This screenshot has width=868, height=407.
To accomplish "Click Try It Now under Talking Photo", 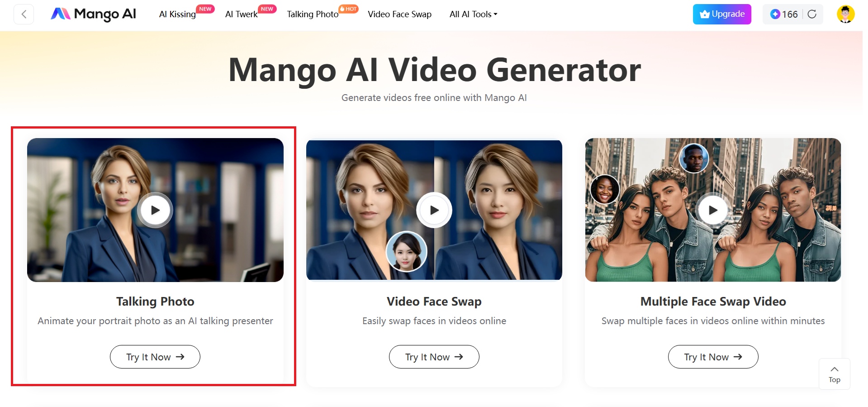I will [155, 357].
